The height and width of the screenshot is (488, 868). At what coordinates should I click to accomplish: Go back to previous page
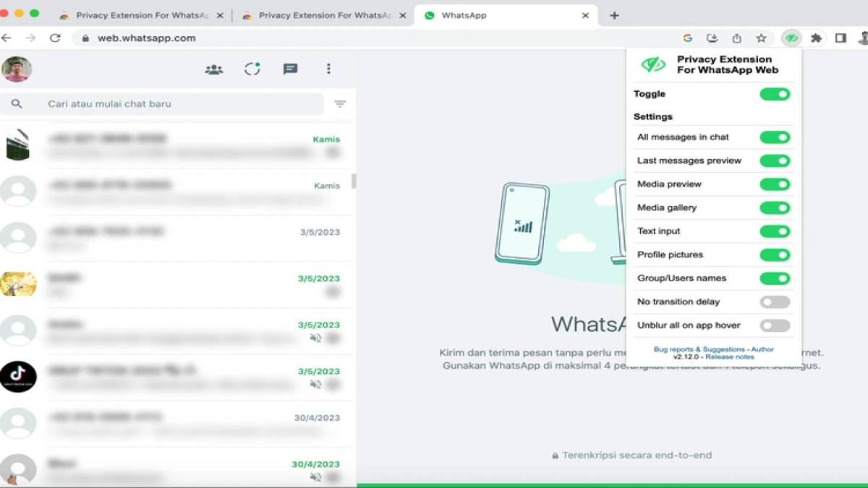pos(7,38)
